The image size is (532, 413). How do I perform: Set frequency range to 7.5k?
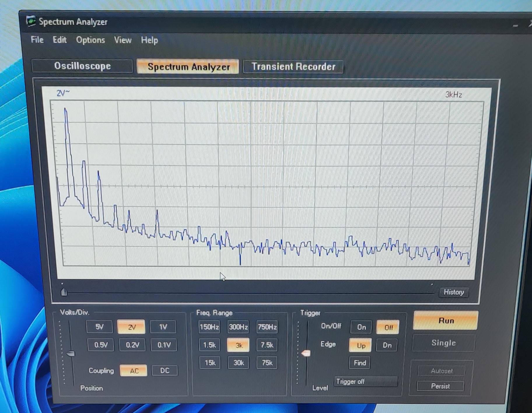(x=267, y=345)
